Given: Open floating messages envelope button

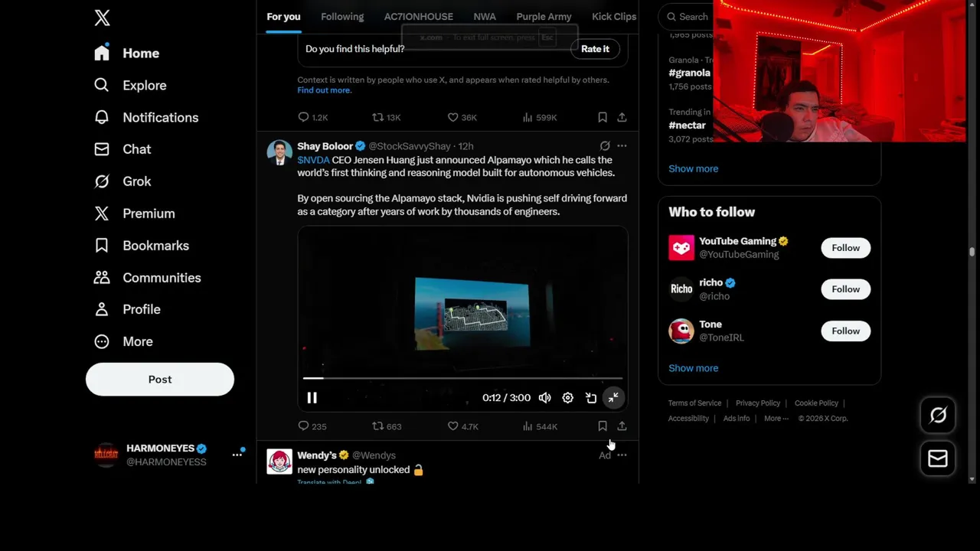Looking at the screenshot, I should 938,458.
